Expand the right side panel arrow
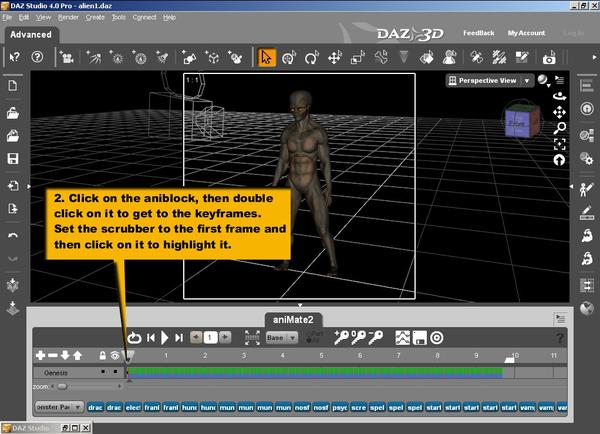This screenshot has width=600, height=434. click(571, 186)
